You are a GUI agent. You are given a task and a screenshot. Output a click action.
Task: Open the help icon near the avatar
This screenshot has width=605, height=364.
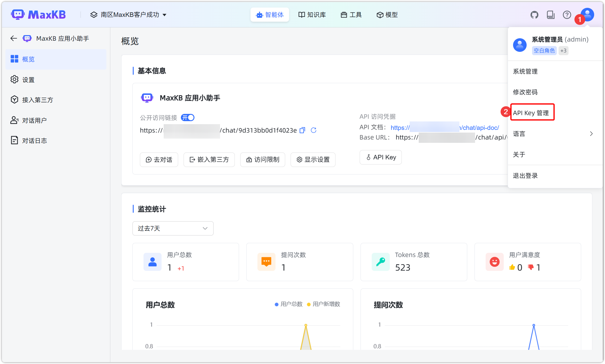[567, 14]
